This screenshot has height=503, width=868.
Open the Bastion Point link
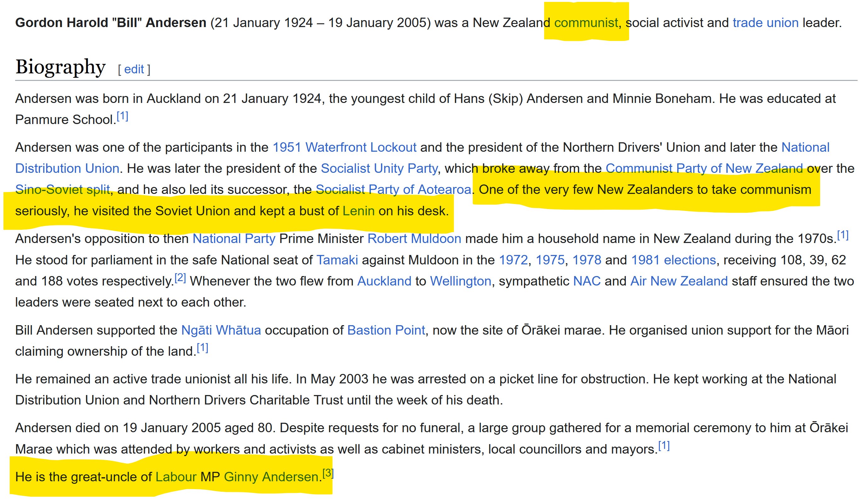pyautogui.click(x=386, y=330)
